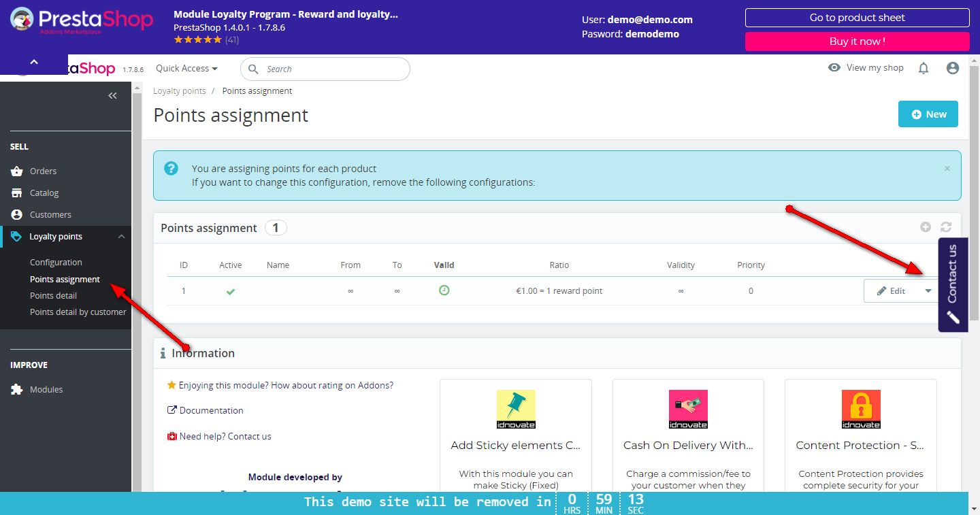Click the Priority column header
The height and width of the screenshot is (515, 980).
pyautogui.click(x=751, y=265)
